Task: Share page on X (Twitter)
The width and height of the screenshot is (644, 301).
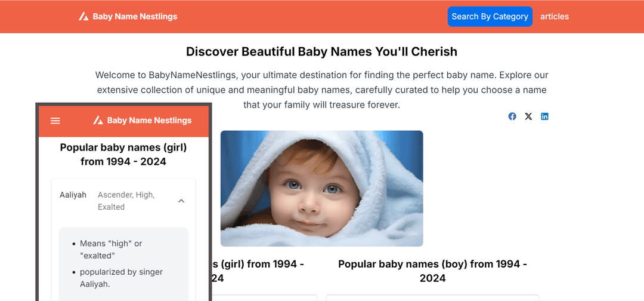Action: (x=528, y=116)
